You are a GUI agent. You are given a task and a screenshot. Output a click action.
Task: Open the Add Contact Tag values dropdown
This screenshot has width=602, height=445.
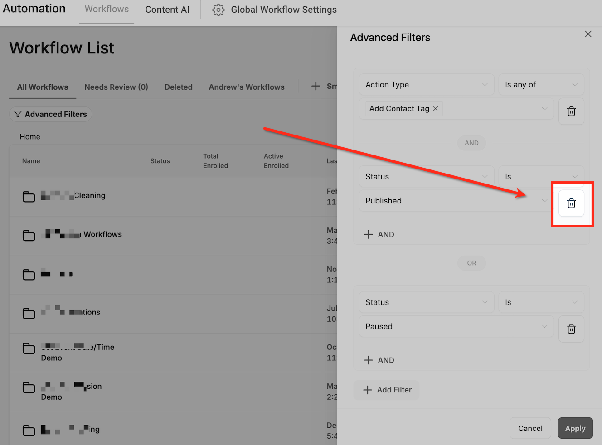tap(456, 109)
